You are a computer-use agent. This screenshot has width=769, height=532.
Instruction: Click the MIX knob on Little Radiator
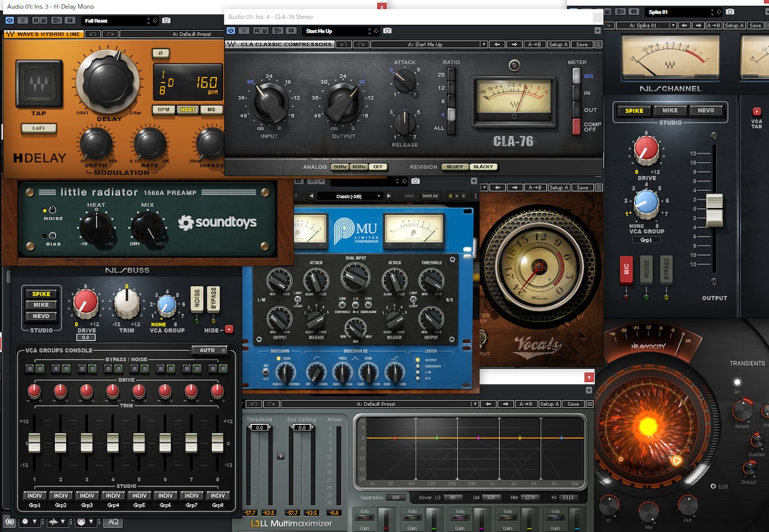[x=147, y=229]
